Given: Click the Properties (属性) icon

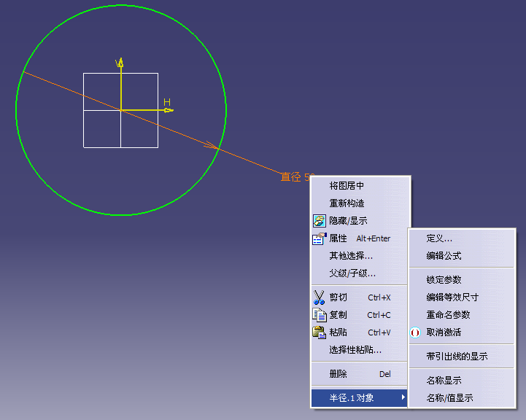Looking at the screenshot, I should [x=320, y=238].
